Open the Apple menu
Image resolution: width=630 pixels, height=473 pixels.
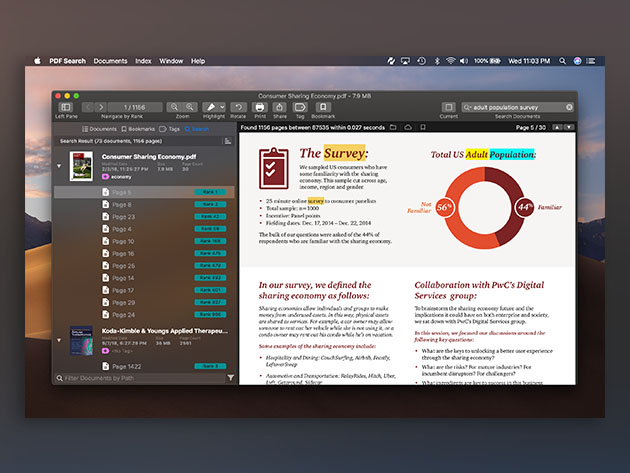point(37,61)
